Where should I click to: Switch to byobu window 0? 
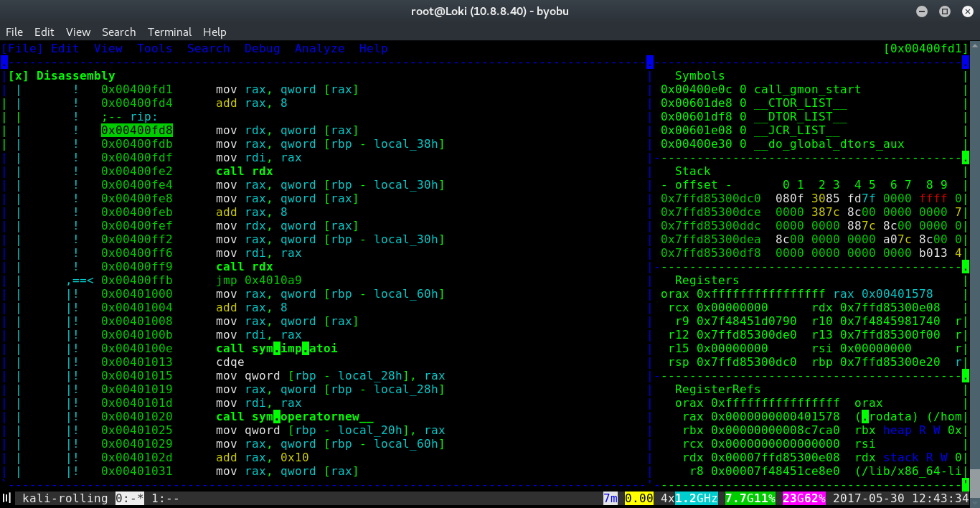point(130,498)
